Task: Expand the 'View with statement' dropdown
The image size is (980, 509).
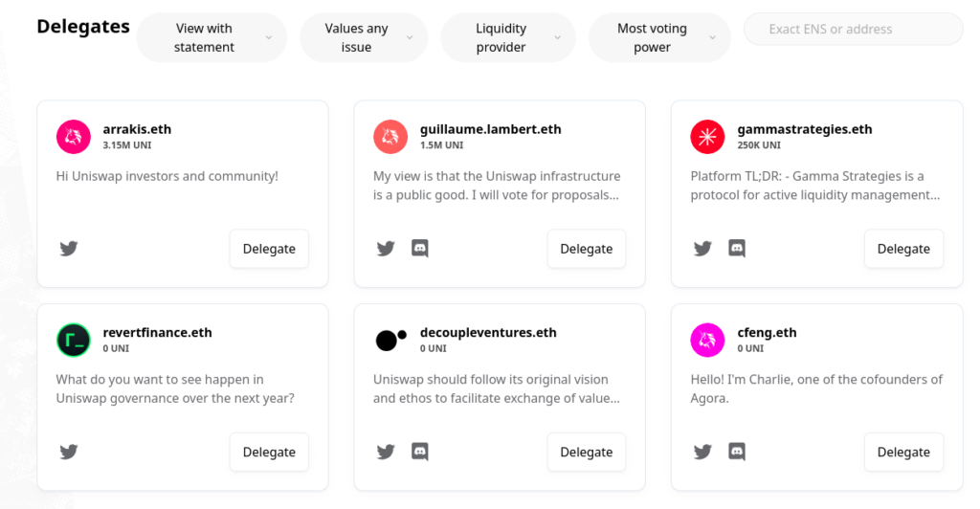Action: [212, 38]
